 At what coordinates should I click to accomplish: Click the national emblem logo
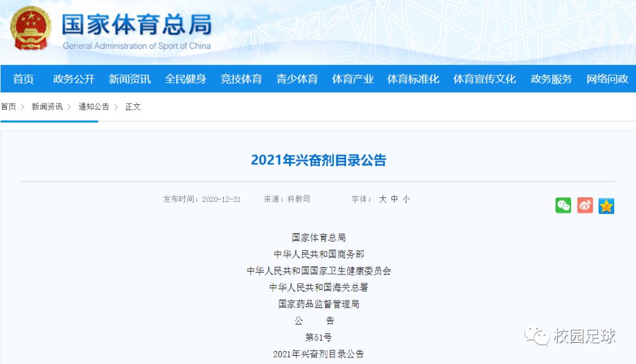tap(32, 28)
